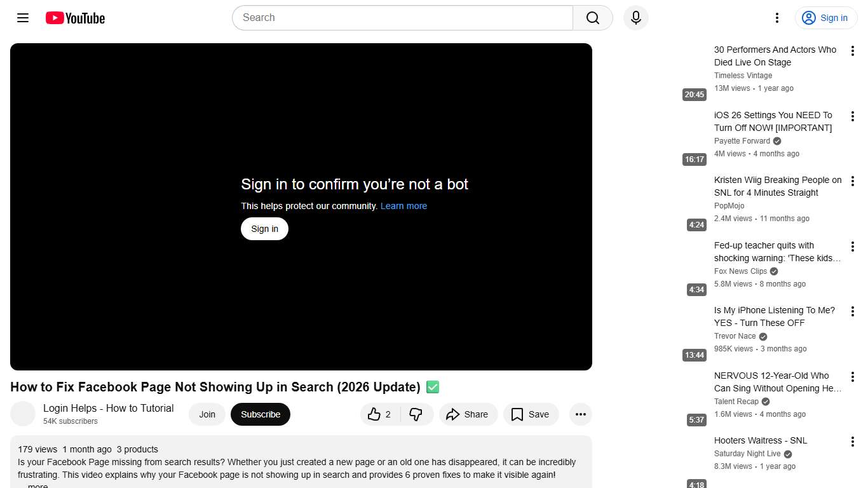Open the hamburger navigation menu
The width and height of the screenshot is (868, 488).
(22, 18)
